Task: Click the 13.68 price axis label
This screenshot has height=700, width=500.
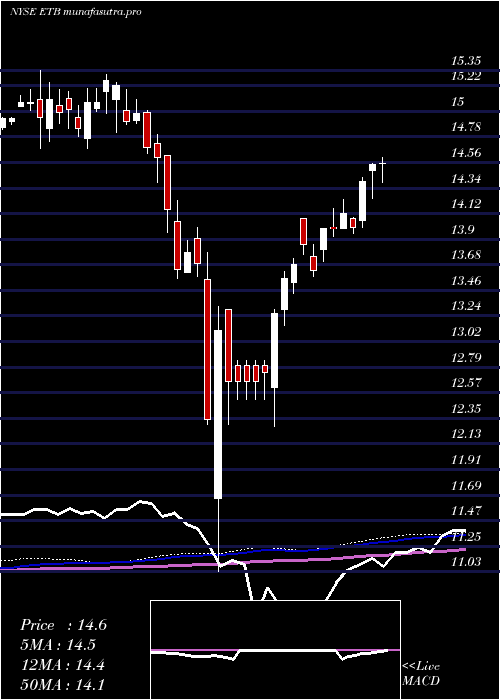Action: pyautogui.click(x=466, y=255)
